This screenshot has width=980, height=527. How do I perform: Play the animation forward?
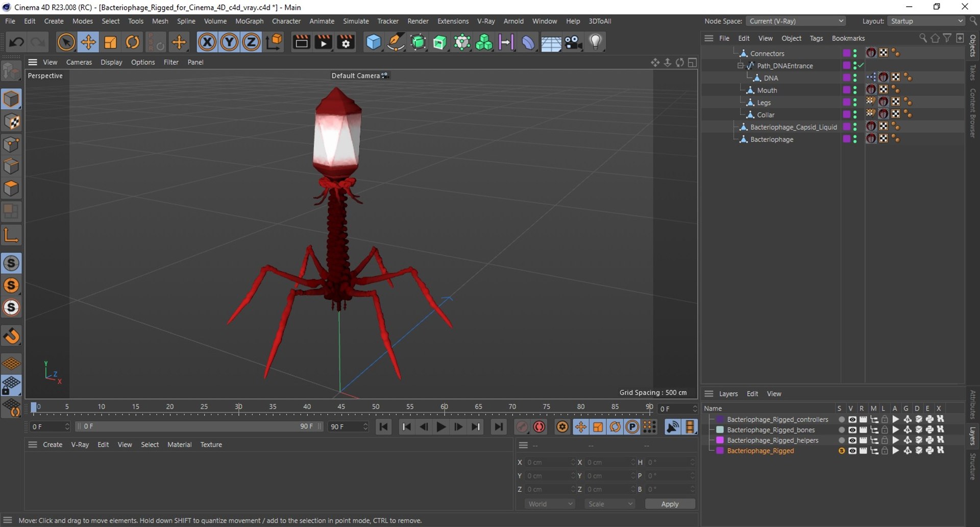441,427
